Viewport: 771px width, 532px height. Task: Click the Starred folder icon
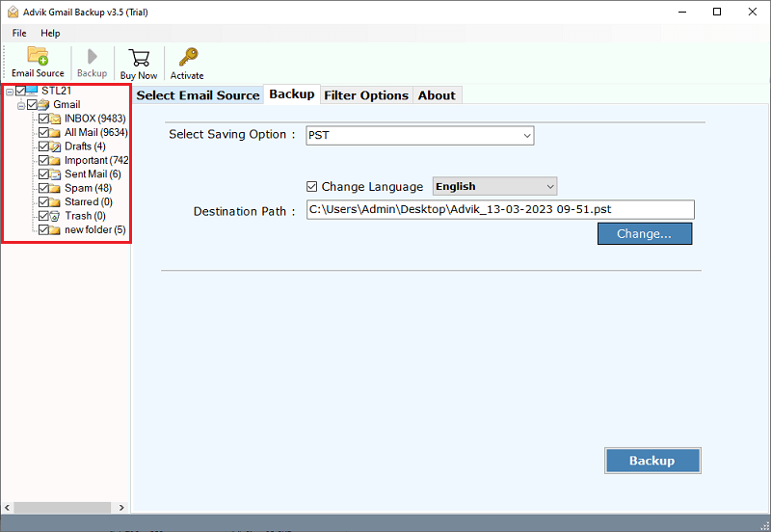tap(55, 202)
